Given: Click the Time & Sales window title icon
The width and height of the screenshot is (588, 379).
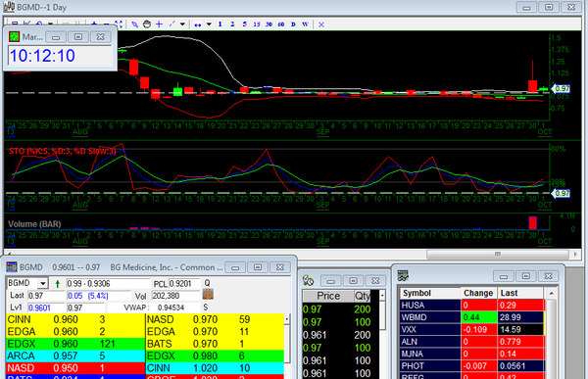Looking at the screenshot, I should 309,280.
